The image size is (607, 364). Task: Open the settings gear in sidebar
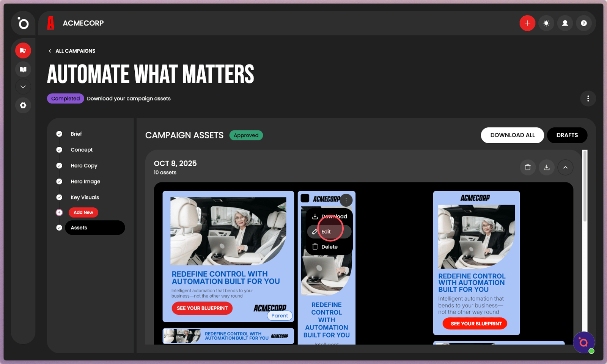click(x=23, y=105)
